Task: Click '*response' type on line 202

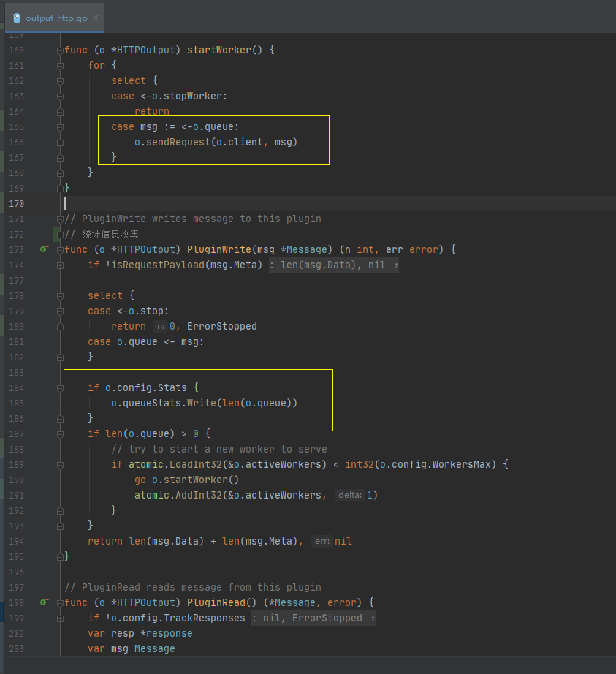Action: (167, 634)
